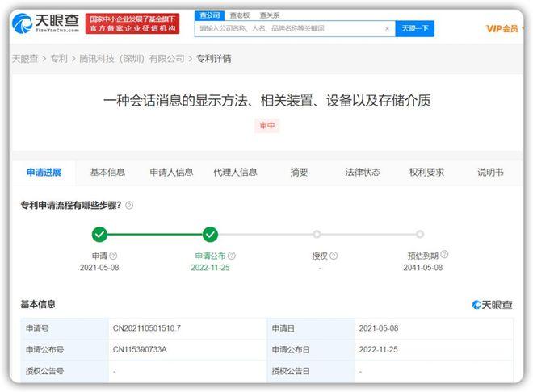
Task: Click the application number CN202110501510.7
Action: [x=147, y=328]
